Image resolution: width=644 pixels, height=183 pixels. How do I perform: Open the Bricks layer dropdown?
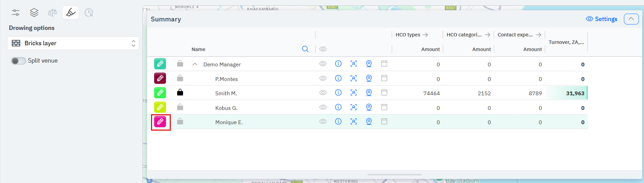[x=73, y=43]
